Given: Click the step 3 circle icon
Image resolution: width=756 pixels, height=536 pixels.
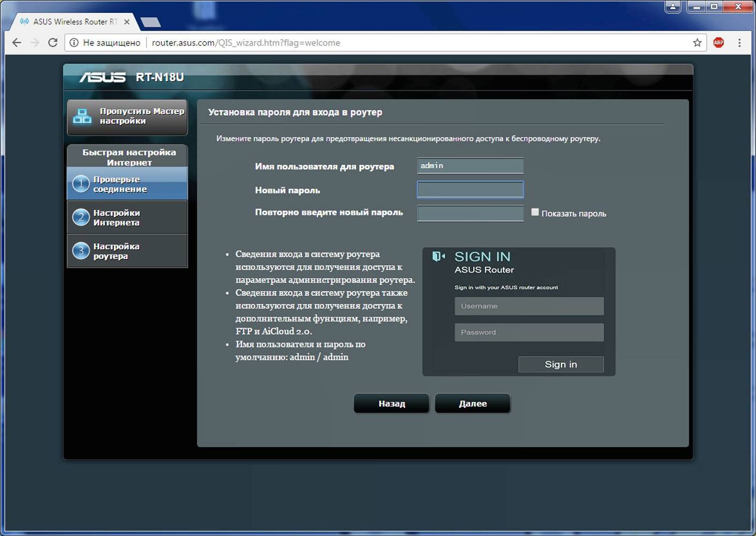Looking at the screenshot, I should click(x=81, y=250).
